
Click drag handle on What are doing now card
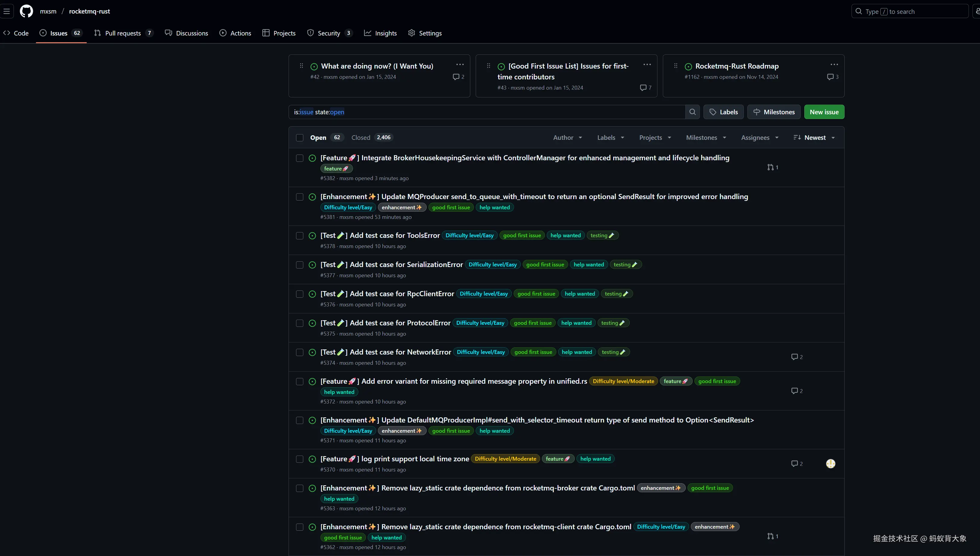click(x=301, y=66)
